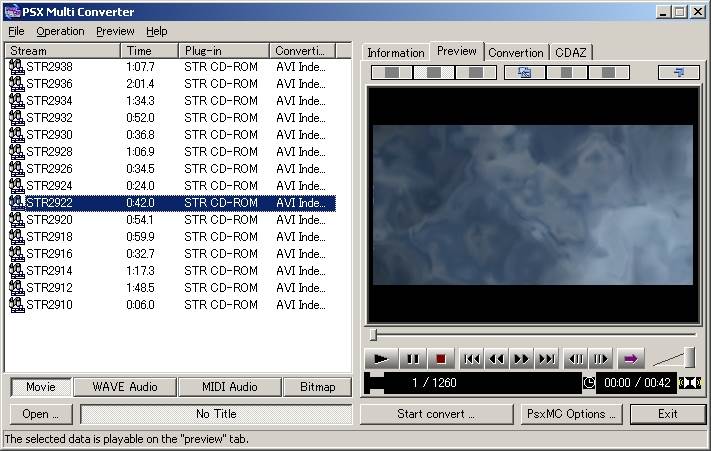Click the Start convert ... button
The height and width of the screenshot is (451, 711).
click(x=436, y=414)
